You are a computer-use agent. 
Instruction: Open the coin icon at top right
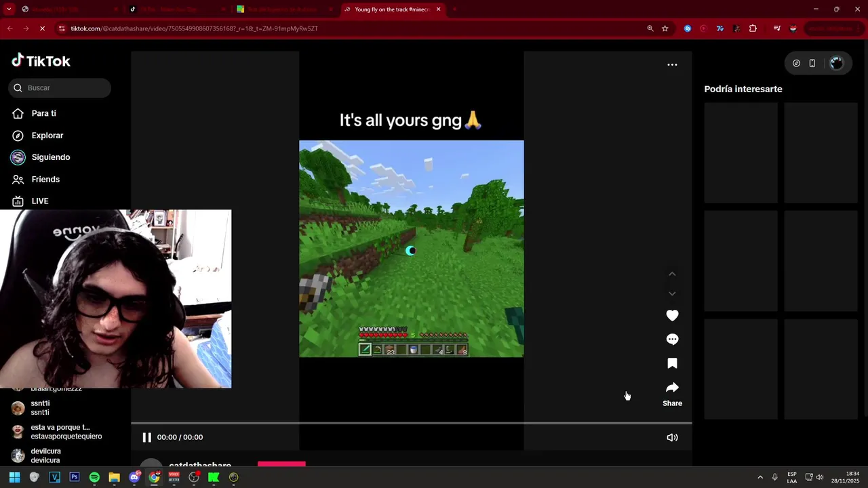pyautogui.click(x=796, y=63)
